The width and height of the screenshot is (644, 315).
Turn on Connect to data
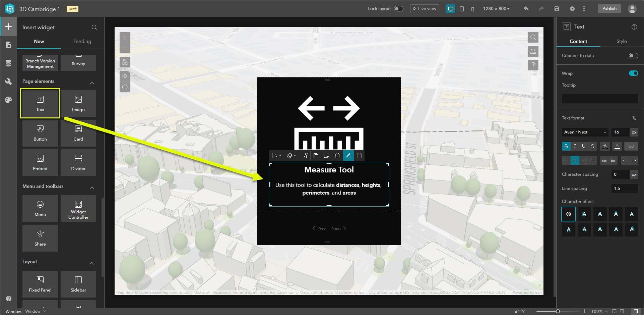(x=634, y=56)
